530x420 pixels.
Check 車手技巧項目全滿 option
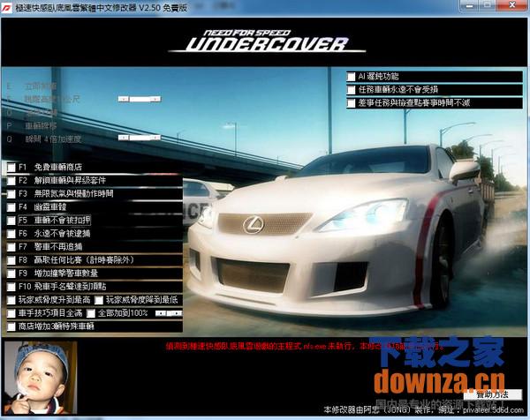(x=11, y=313)
